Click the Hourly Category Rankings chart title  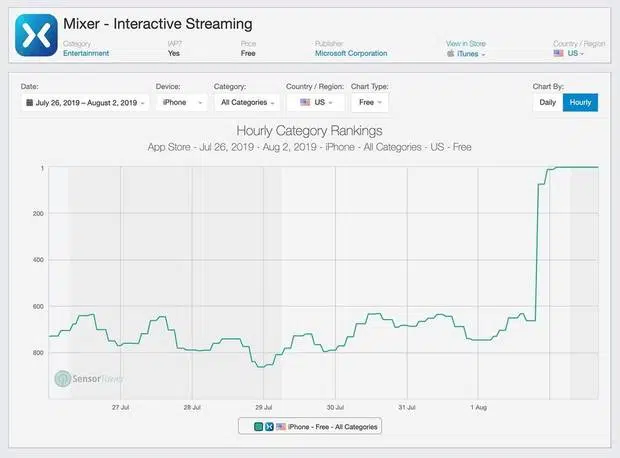click(x=309, y=131)
